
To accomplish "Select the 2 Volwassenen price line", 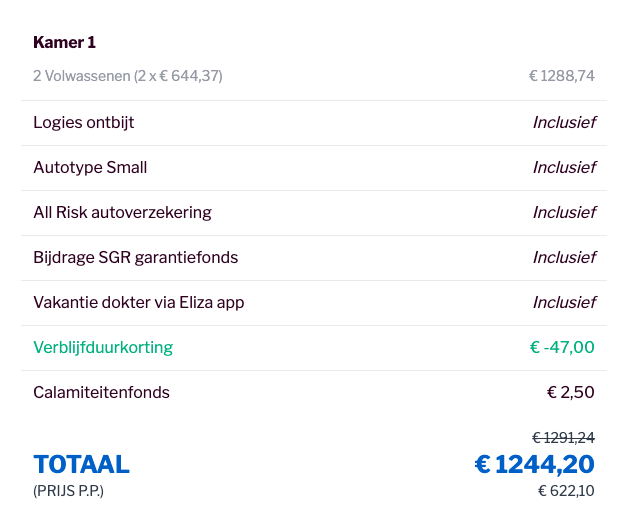I will [128, 76].
